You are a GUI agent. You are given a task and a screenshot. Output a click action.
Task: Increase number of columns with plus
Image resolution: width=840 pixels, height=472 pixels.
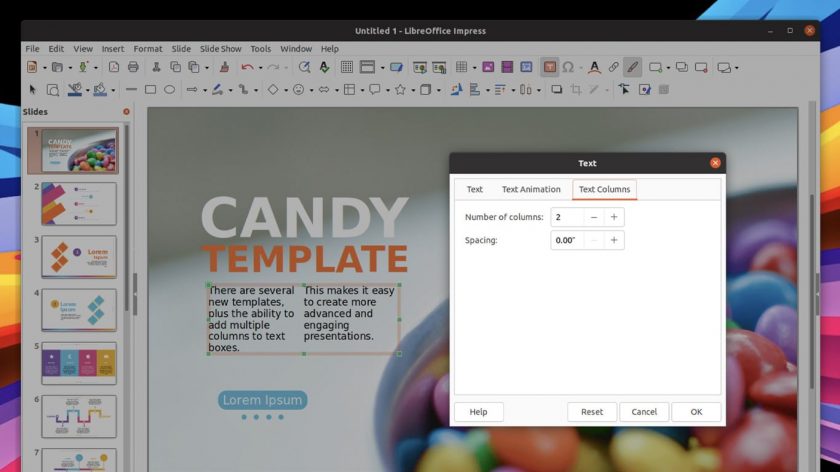[x=614, y=217]
